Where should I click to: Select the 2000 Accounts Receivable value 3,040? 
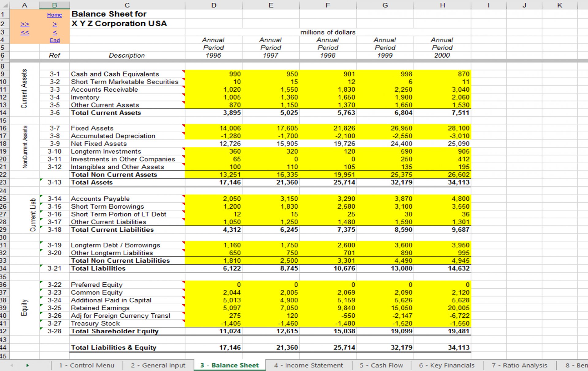click(x=442, y=89)
